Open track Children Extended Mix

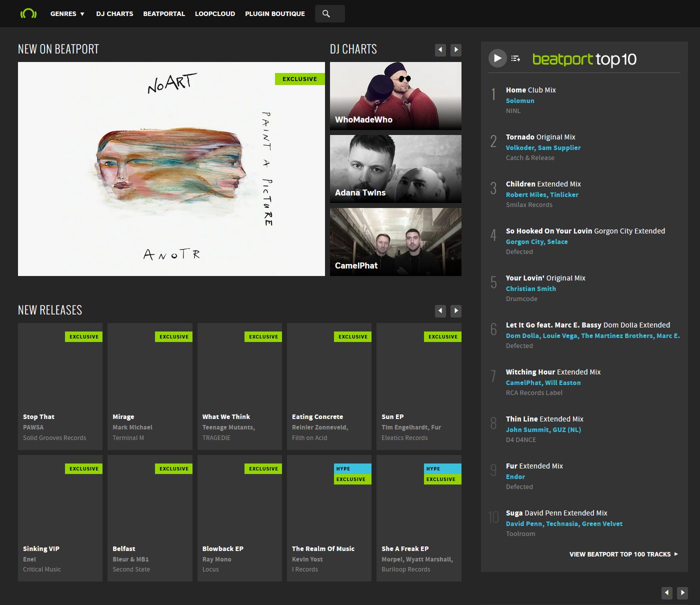pos(543,184)
